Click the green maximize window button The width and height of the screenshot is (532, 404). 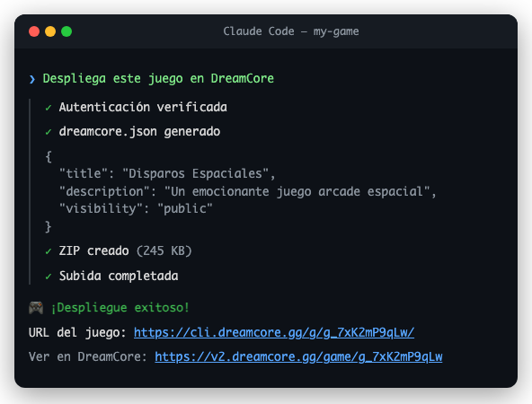pyautogui.click(x=66, y=31)
